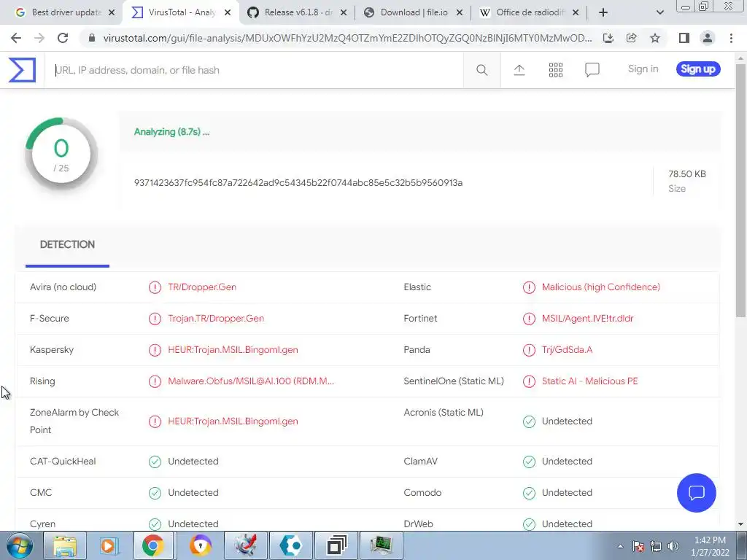Click the site lock icon
The image size is (747, 560).
(92, 38)
